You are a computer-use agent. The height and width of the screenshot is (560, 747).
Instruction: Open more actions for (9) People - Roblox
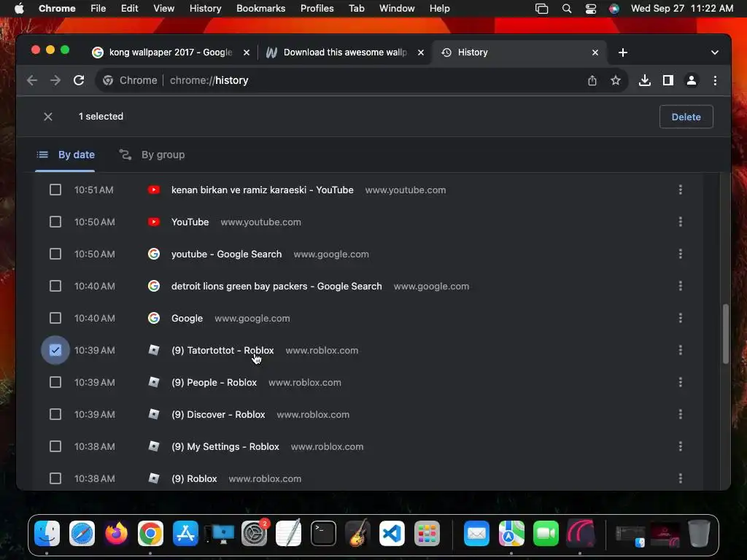681,382
